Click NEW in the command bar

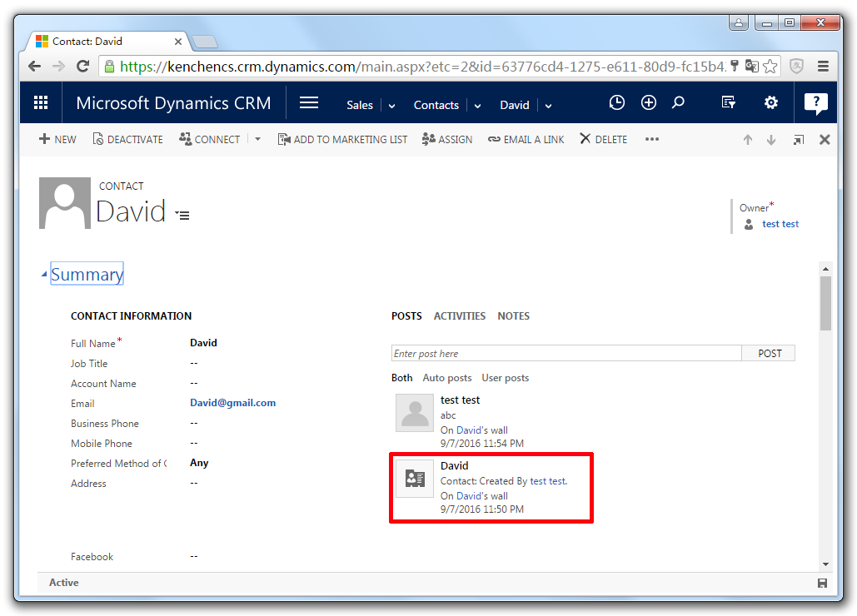[x=57, y=139]
